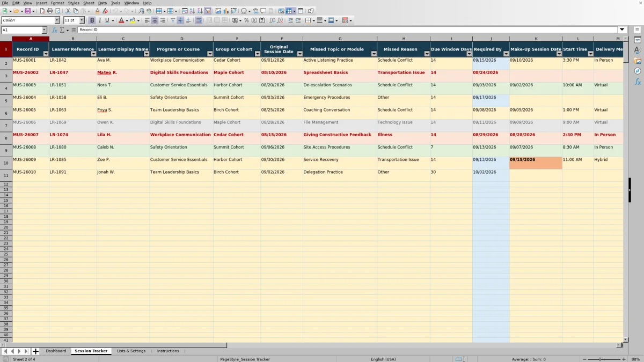Sort descending using the toolbar
Viewport: 644px width, 362px height.
tap(200, 11)
